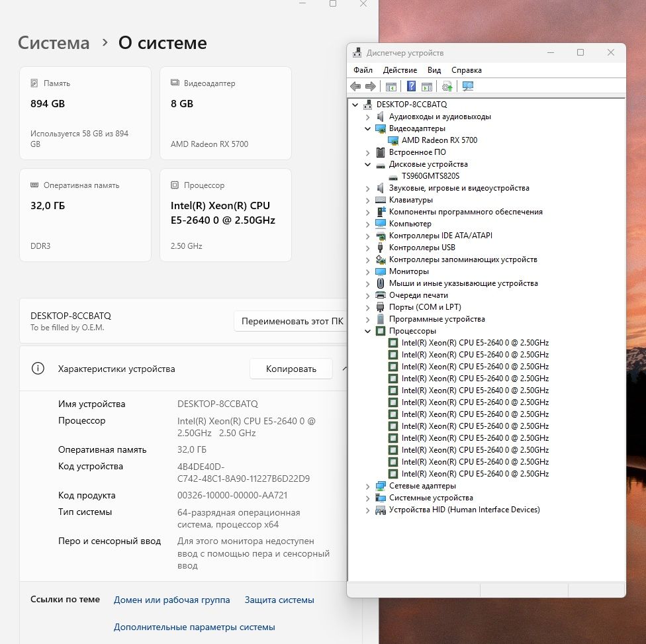Image resolution: width=646 pixels, height=644 pixels.
Task: Select the Системные устройства label
Action: point(431,498)
